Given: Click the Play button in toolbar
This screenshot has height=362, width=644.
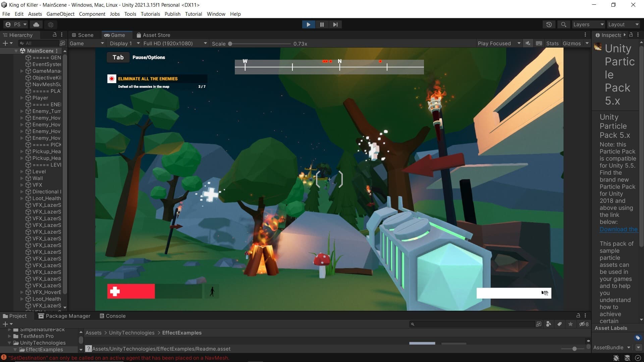Looking at the screenshot, I should 308,24.
